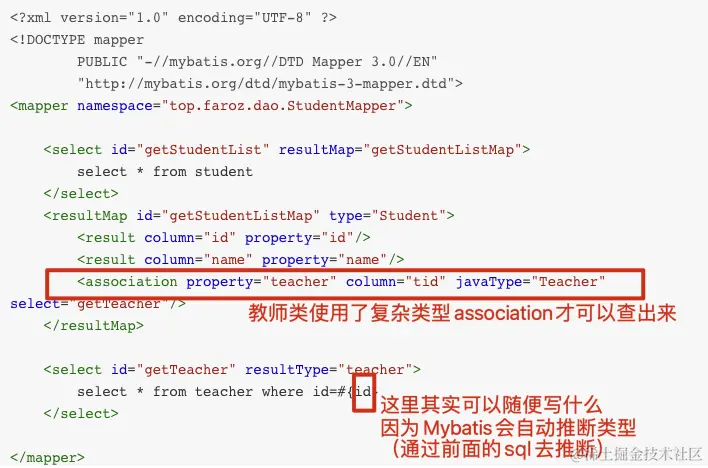Click resultMap value getStudentListMap in select tag
The width and height of the screenshot is (708, 468).
[x=442, y=150]
